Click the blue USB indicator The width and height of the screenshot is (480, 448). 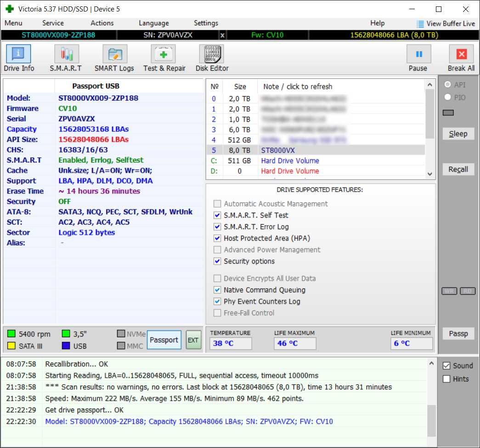pyautogui.click(x=66, y=346)
